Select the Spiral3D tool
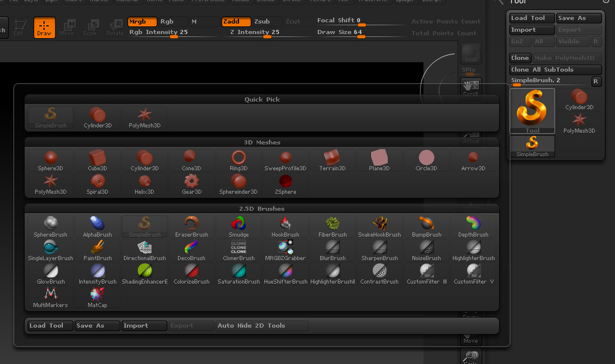The width and height of the screenshot is (615, 364). click(98, 184)
